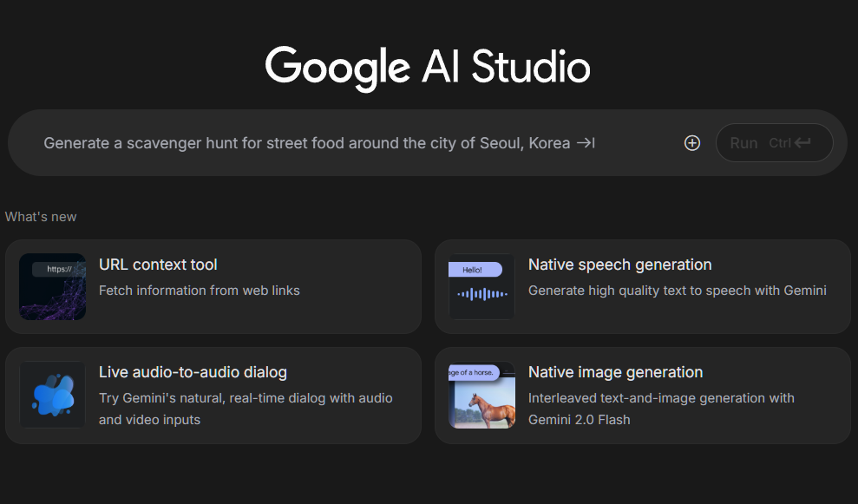Click "Generate high quality text to speech" description
The height and width of the screenshot is (504, 858).
[x=678, y=291]
